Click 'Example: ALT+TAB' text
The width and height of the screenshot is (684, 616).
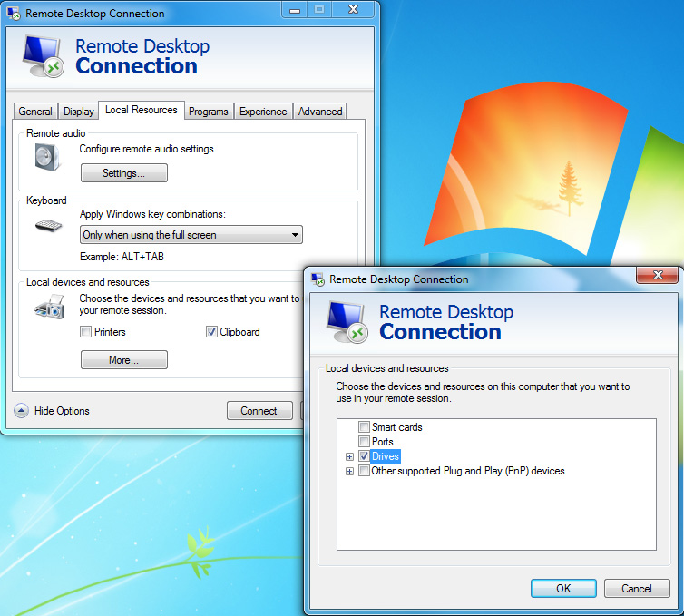click(122, 257)
